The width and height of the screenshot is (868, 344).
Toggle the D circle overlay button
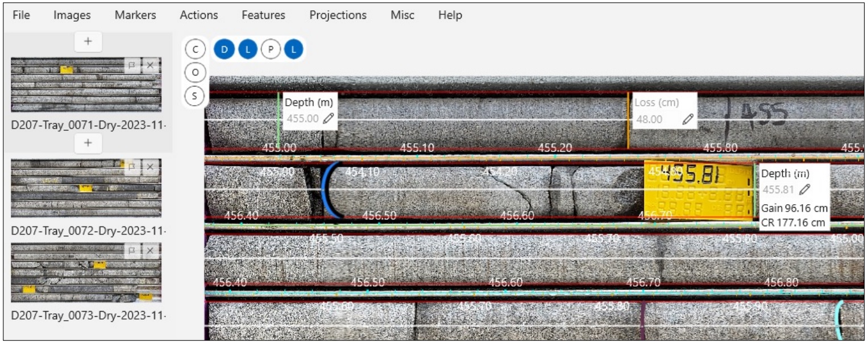coord(224,49)
